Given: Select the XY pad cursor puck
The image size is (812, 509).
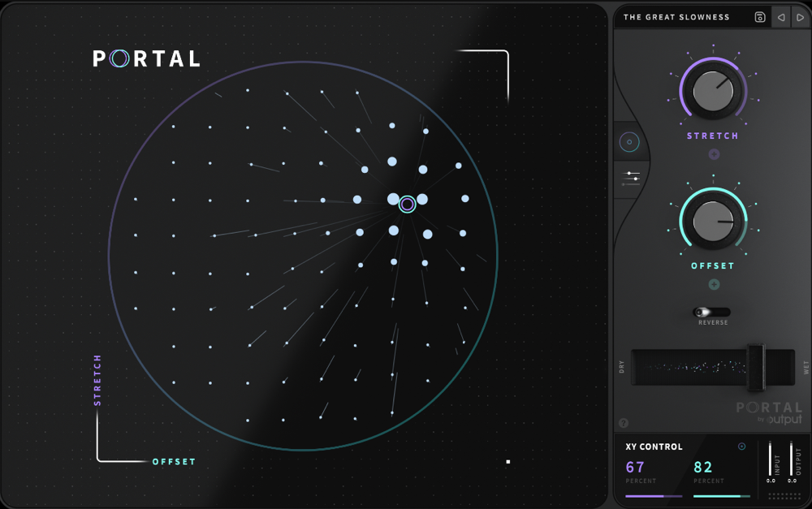Looking at the screenshot, I should coord(408,205).
